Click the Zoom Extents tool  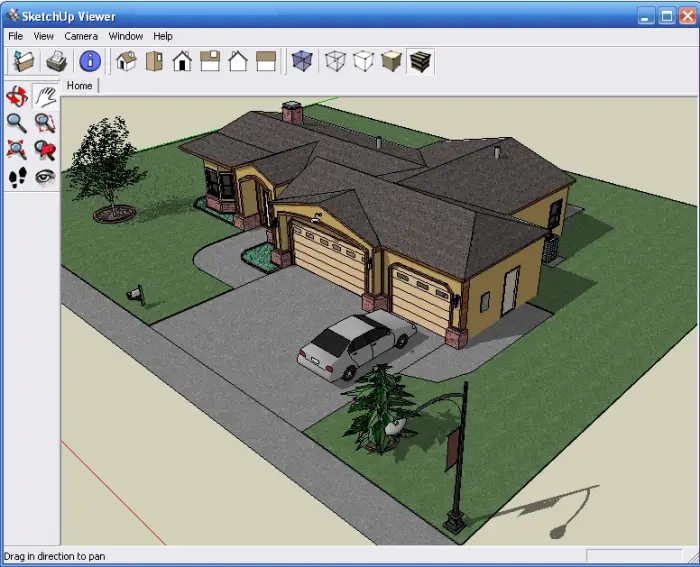click(17, 150)
